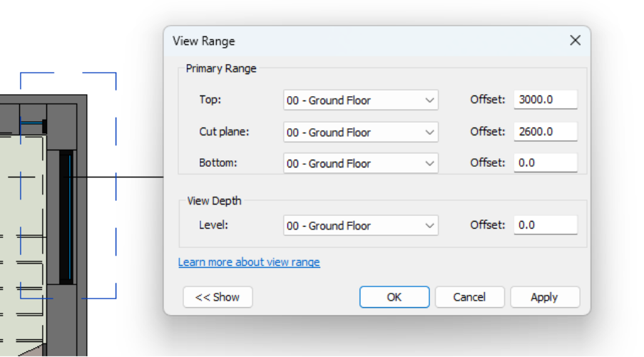Open the Cut plane level dropdown
Image resolution: width=644 pixels, height=357 pixels.
[x=361, y=132]
